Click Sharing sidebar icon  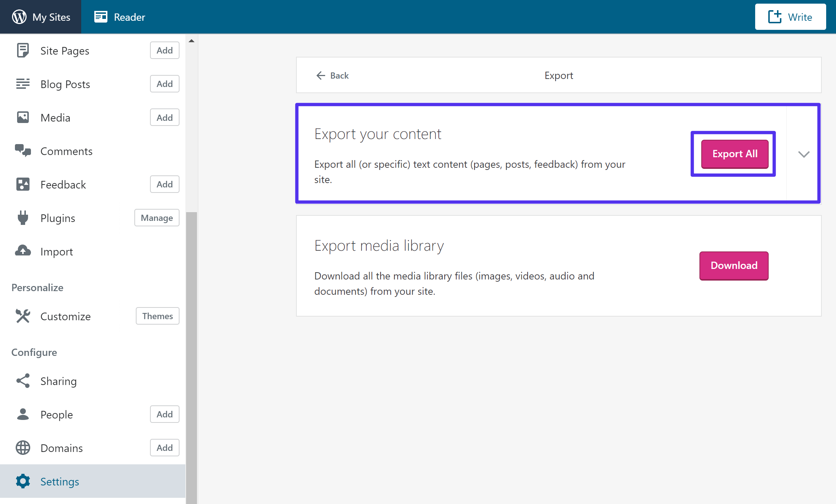pos(23,381)
